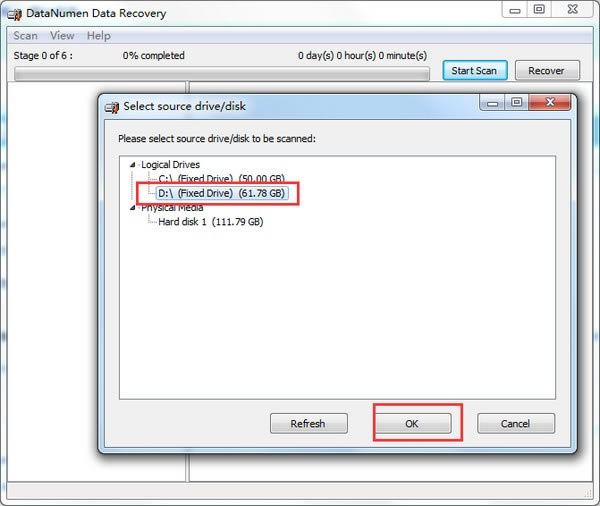
Task: Open the Scan menu
Action: [x=25, y=36]
